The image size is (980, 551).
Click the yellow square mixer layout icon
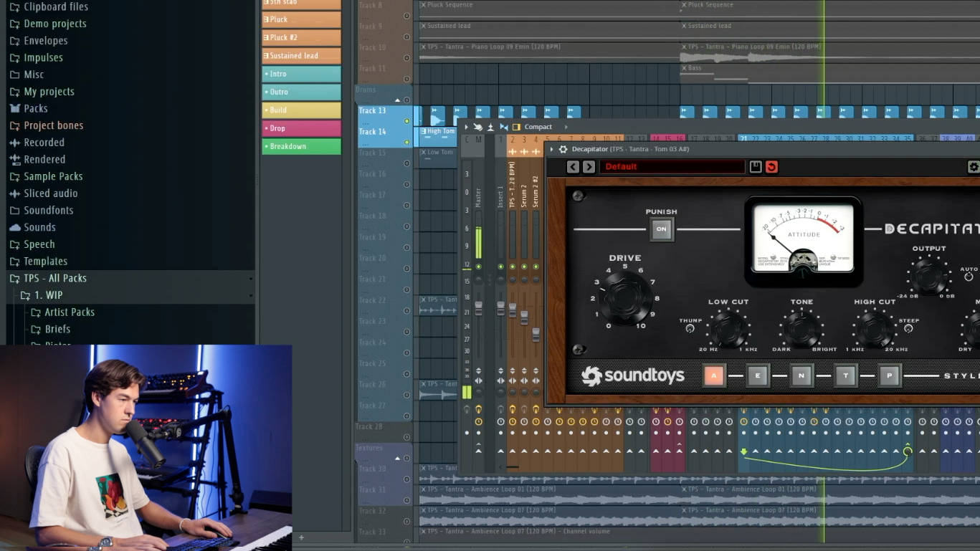(x=516, y=127)
